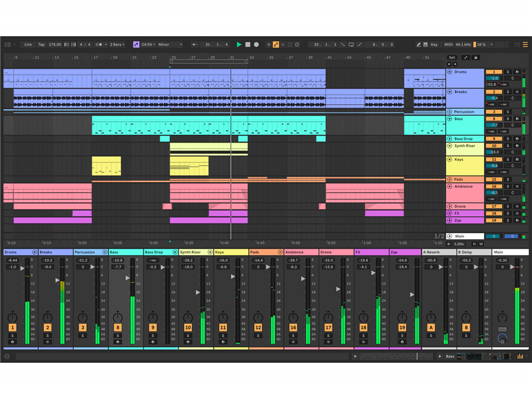Click the Tap tempo button
532x399 pixels.
pyautogui.click(x=41, y=44)
